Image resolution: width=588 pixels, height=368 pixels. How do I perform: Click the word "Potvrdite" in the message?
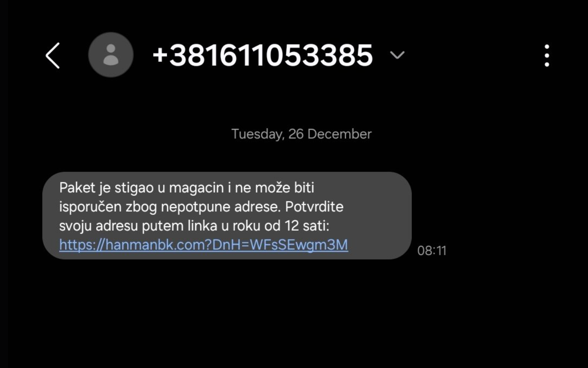coord(314,207)
